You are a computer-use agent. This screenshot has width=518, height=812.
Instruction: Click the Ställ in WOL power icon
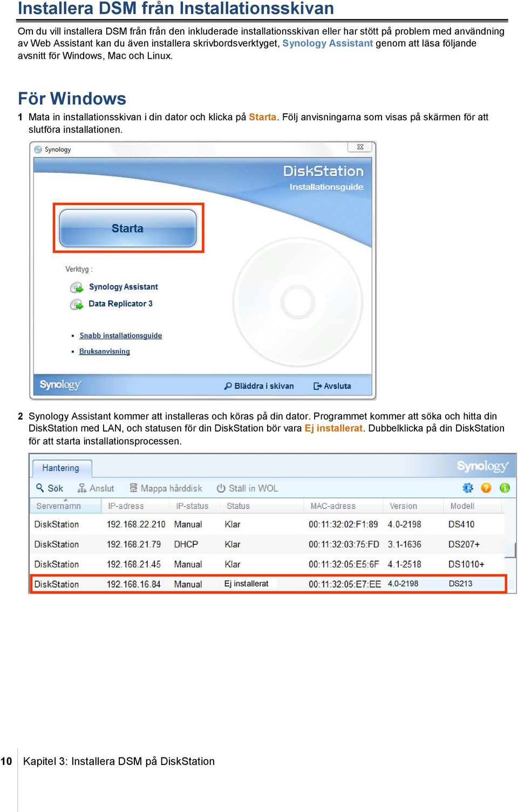(x=221, y=488)
